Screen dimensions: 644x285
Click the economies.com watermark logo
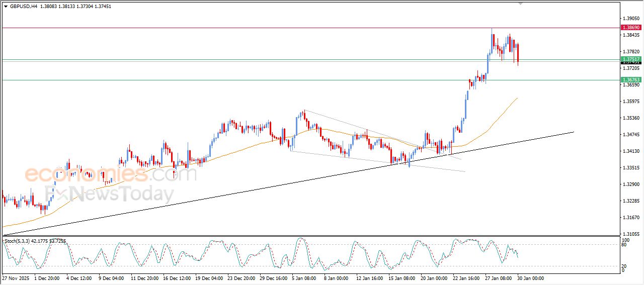coord(110,174)
